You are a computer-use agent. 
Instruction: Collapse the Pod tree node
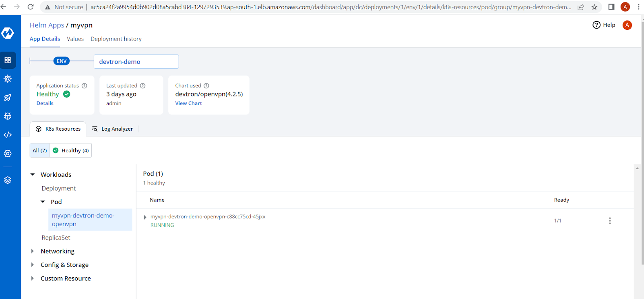(x=43, y=202)
